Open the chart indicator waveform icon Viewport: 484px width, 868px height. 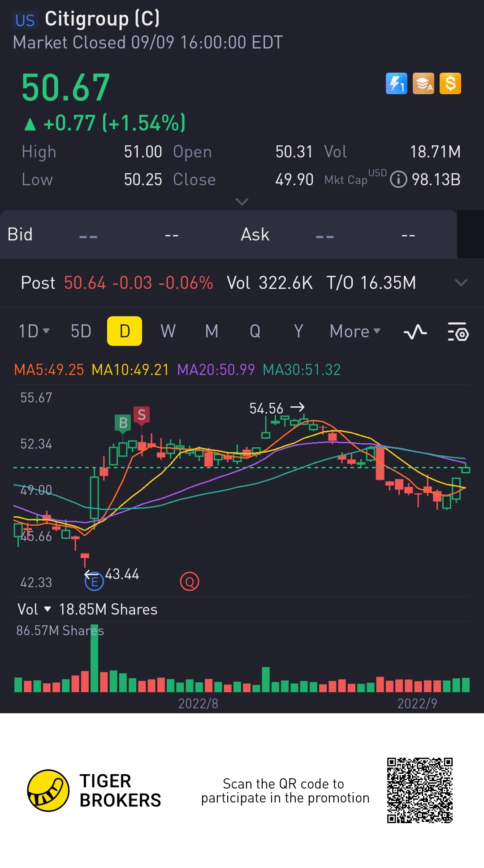(x=415, y=332)
